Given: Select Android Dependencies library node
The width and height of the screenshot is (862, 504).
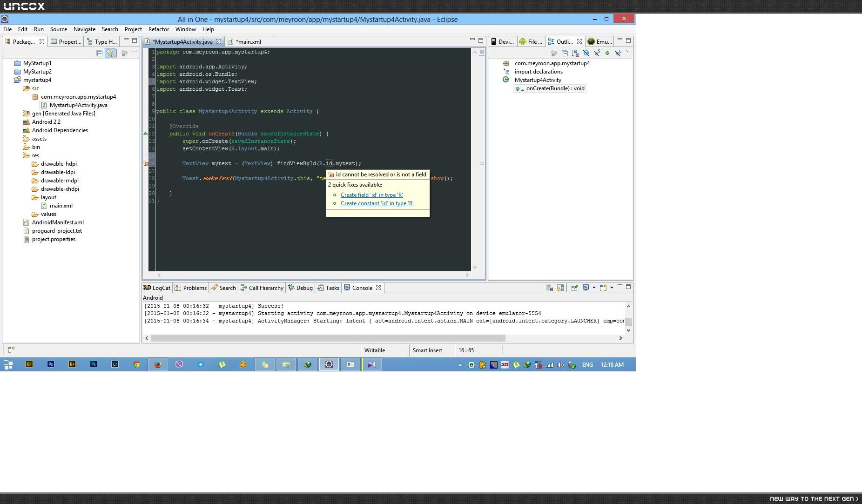Looking at the screenshot, I should coord(60,130).
